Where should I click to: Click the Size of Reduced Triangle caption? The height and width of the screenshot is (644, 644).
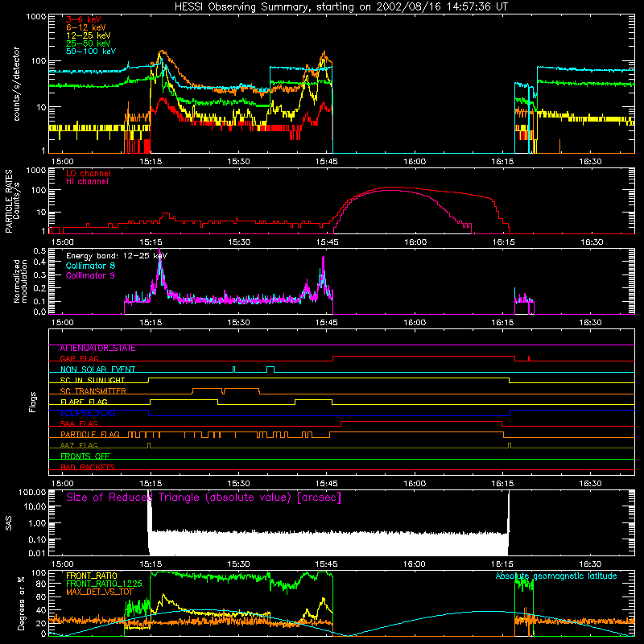pyautogui.click(x=204, y=497)
